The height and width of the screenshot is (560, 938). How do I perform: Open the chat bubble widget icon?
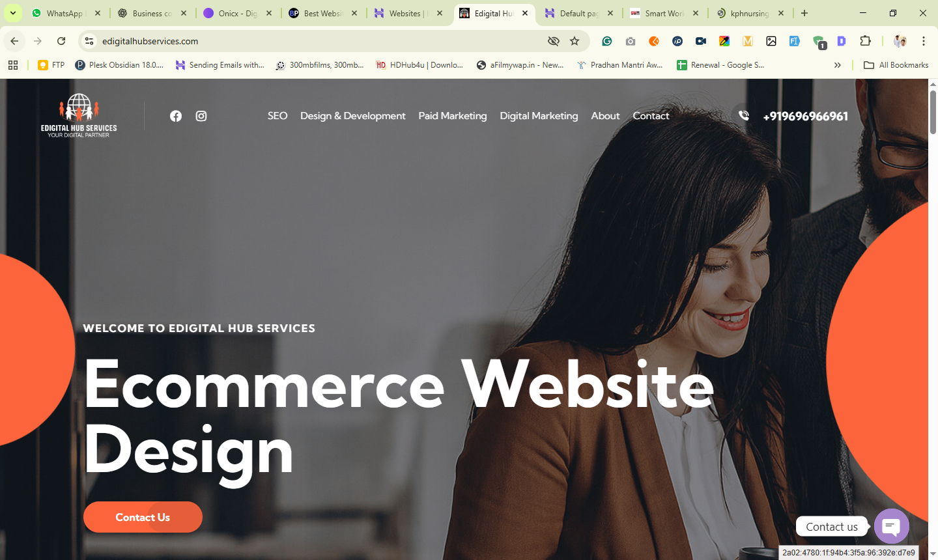[x=891, y=526]
